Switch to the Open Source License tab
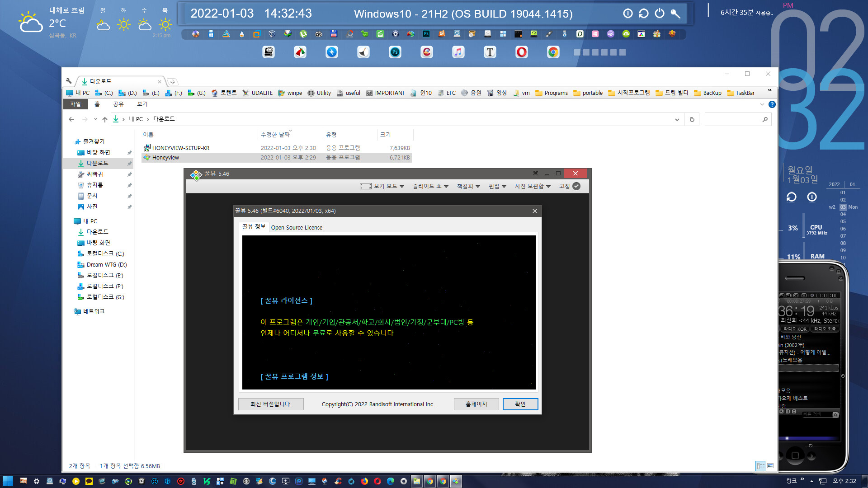 pos(297,227)
